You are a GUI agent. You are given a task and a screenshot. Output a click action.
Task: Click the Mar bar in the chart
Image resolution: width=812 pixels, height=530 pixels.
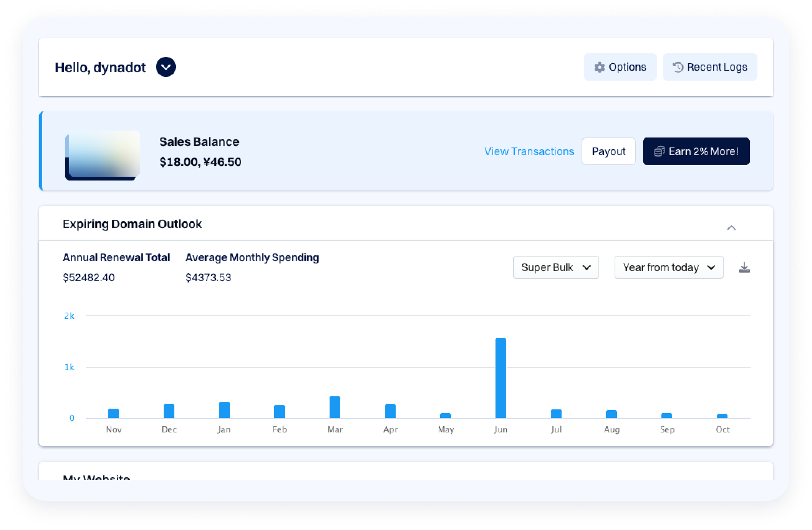click(x=335, y=407)
